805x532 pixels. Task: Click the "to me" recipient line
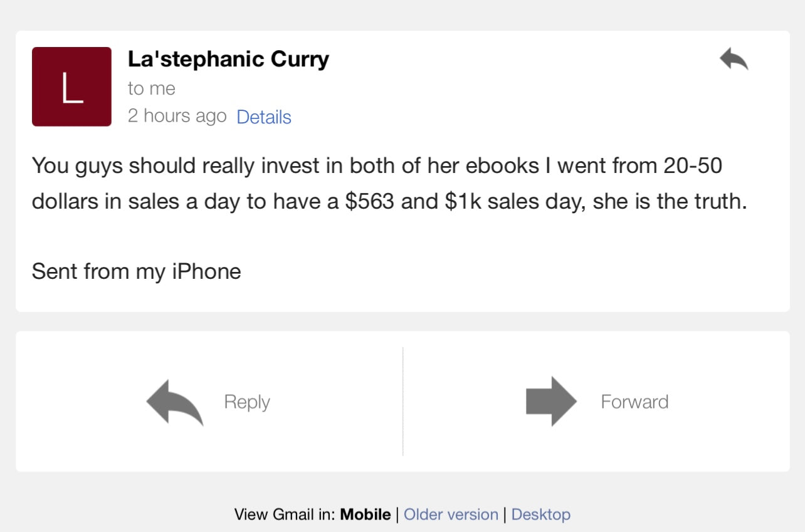[152, 89]
